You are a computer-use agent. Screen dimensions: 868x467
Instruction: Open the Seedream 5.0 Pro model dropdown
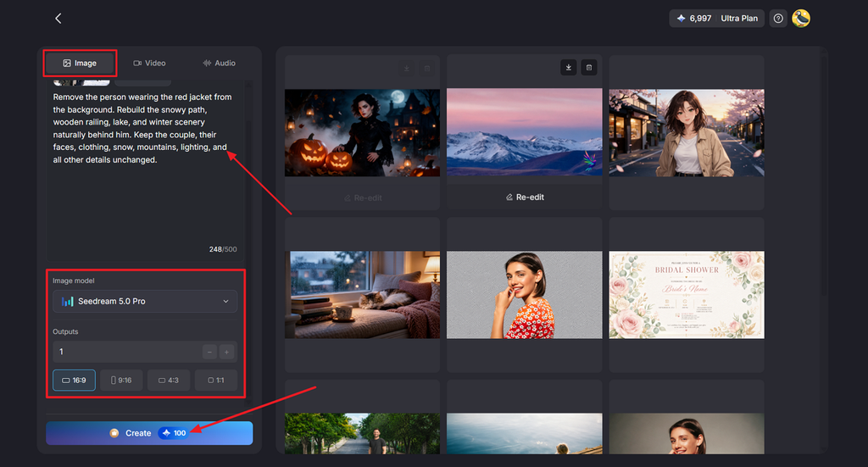point(145,301)
